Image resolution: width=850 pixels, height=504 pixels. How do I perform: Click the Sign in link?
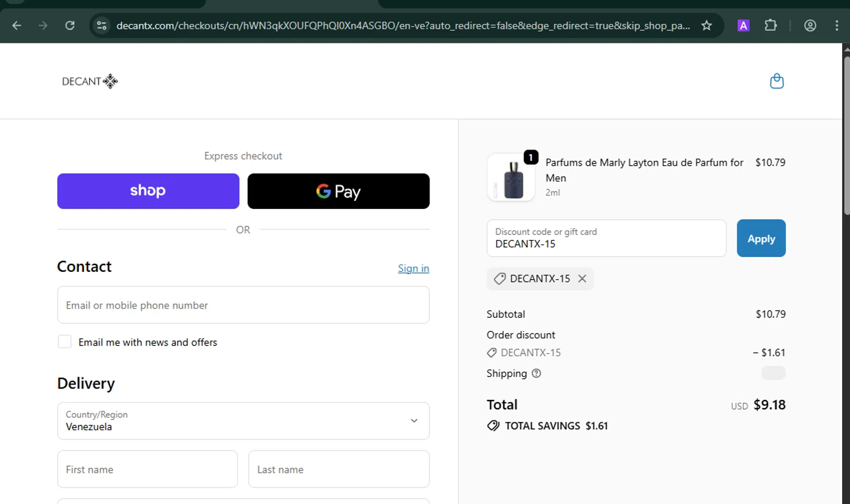[413, 268]
